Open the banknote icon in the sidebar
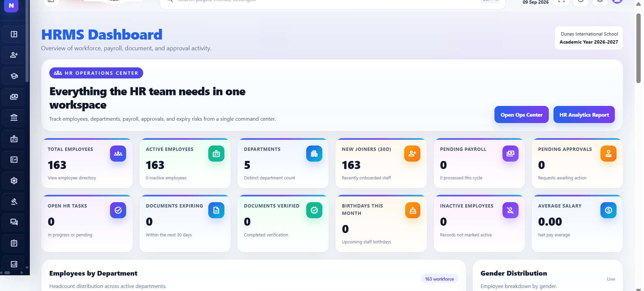 [14, 97]
